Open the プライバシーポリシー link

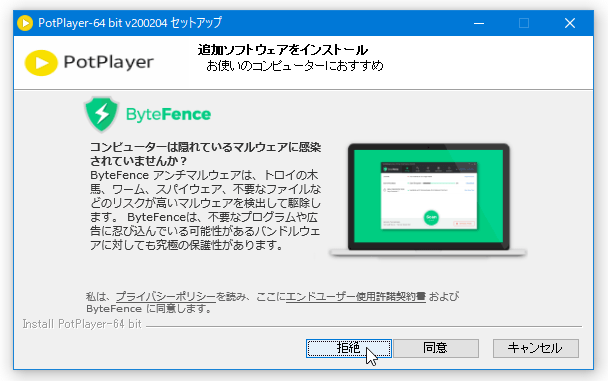(x=166, y=297)
